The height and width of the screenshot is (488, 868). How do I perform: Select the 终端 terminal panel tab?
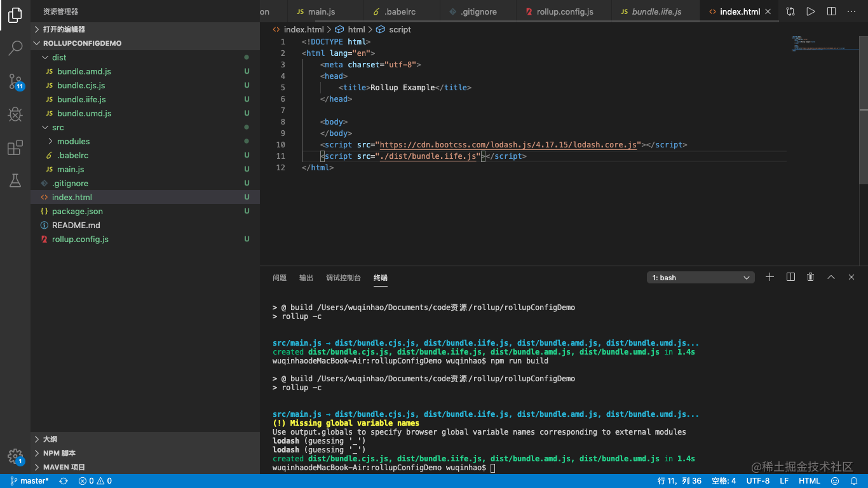[x=381, y=278]
